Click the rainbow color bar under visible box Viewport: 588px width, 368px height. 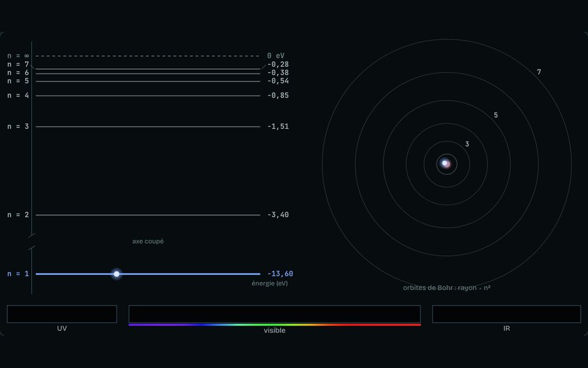(274, 325)
